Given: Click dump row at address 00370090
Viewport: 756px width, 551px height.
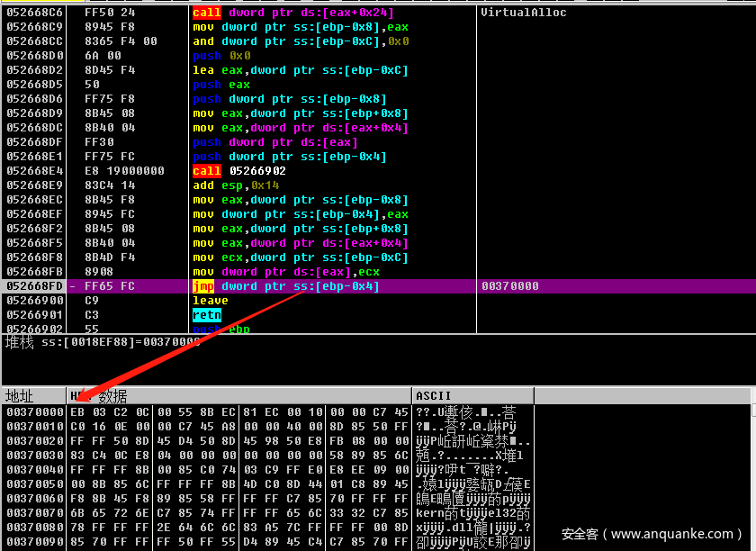Looking at the screenshot, I should pyautogui.click(x=33, y=542).
